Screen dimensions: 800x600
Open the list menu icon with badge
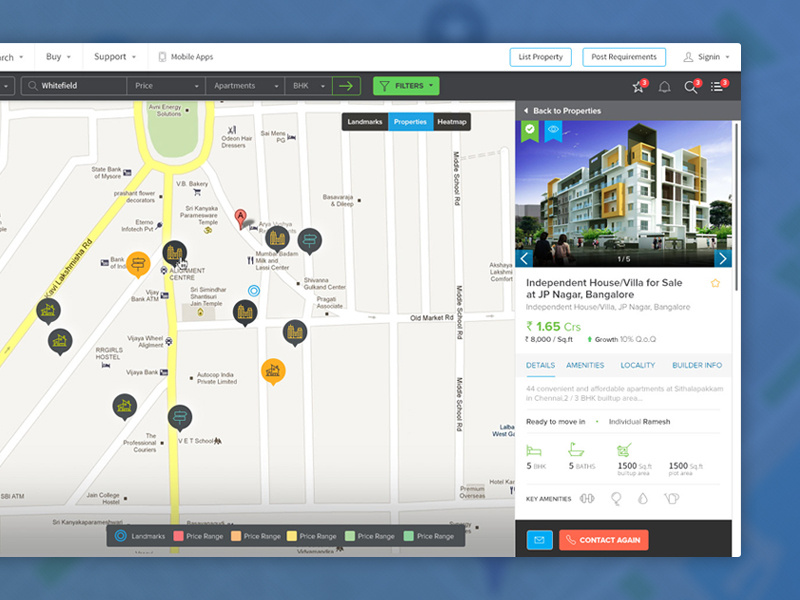click(x=717, y=87)
